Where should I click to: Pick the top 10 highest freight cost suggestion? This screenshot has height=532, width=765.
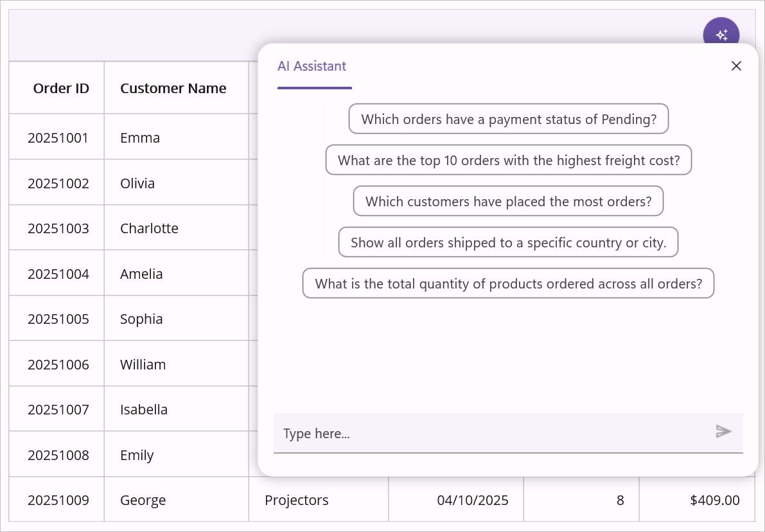[x=509, y=160]
